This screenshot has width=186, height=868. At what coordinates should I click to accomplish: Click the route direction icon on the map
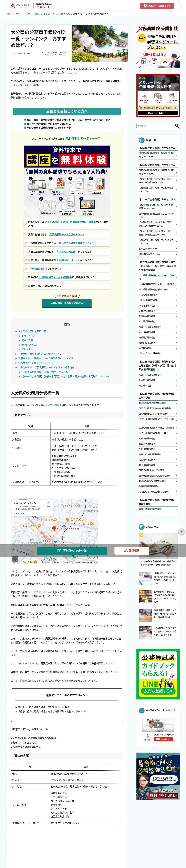pyautogui.click(x=48, y=503)
